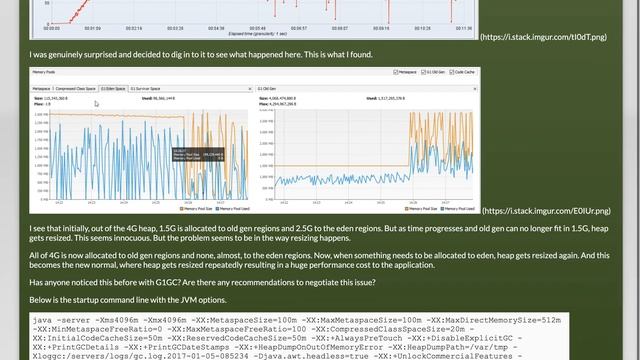
Task: Toggle the Metaspace checkbox in Memory Pools
Action: pos(395,72)
